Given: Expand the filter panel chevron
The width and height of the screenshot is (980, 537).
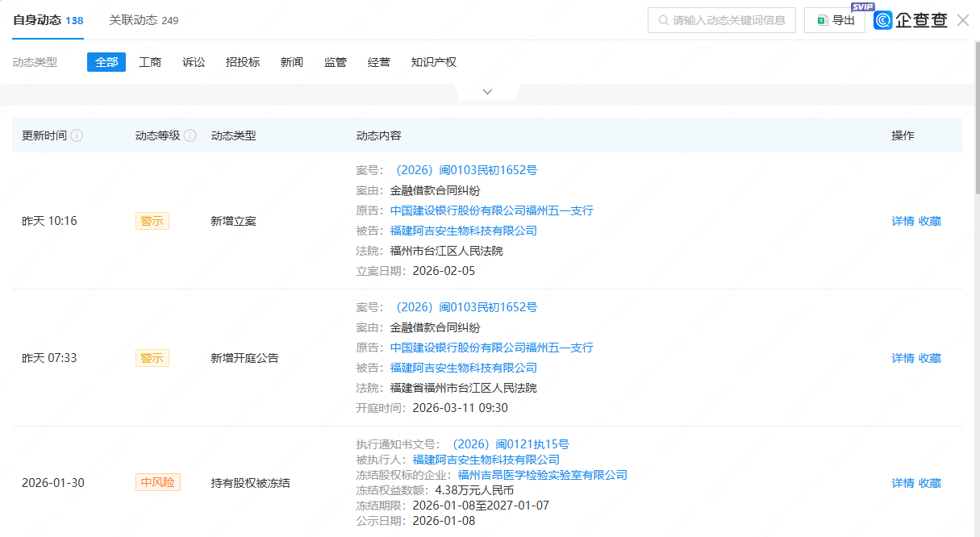Looking at the screenshot, I should tap(487, 92).
